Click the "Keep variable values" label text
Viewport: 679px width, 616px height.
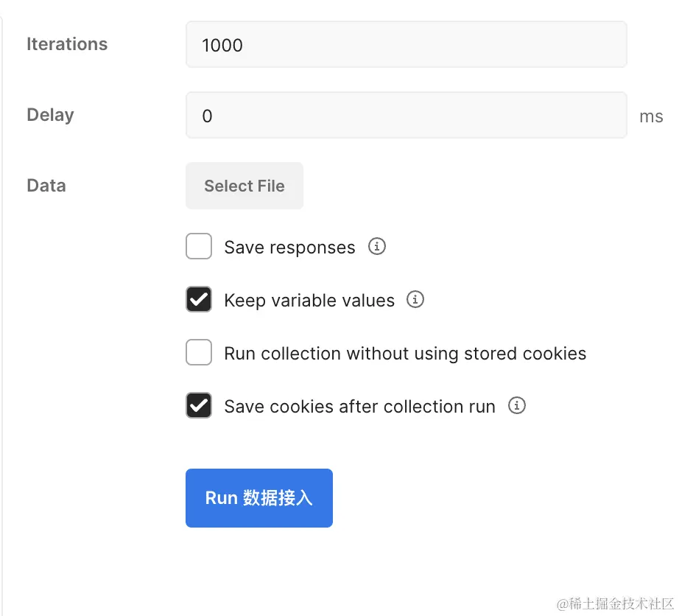[309, 301]
